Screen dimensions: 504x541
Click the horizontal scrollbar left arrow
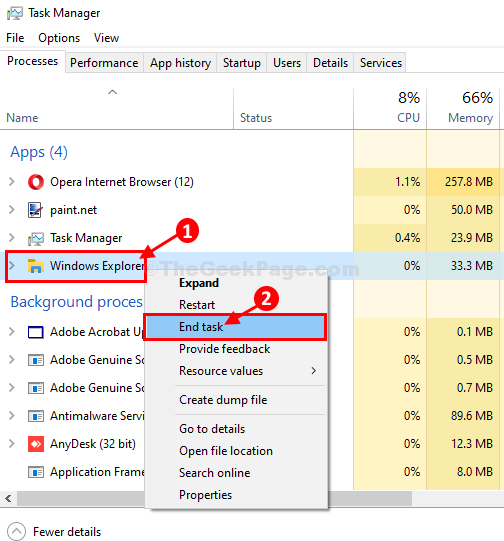(8, 498)
